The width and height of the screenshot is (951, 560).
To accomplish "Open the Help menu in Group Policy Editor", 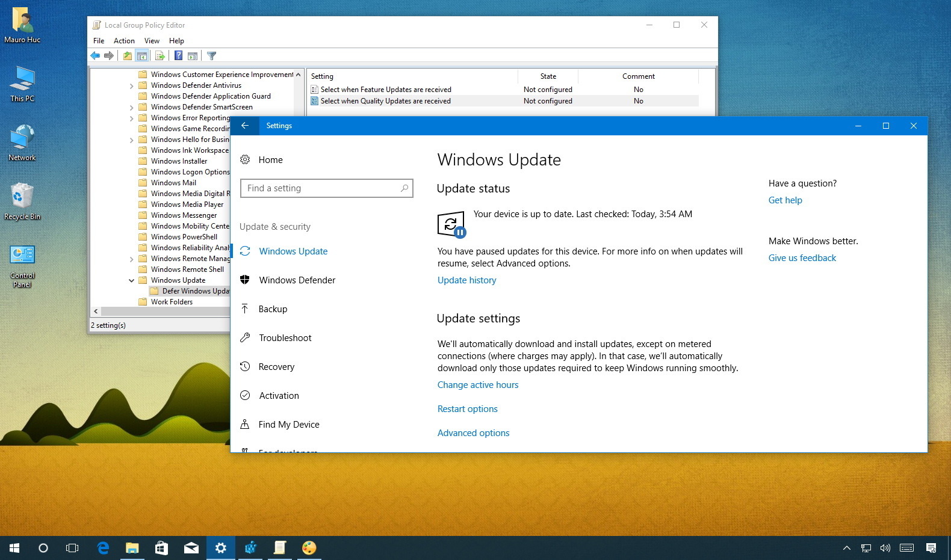I will 176,41.
